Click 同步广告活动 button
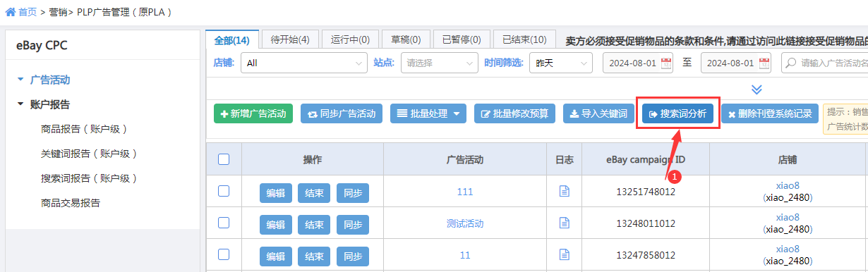The image size is (868, 272). pyautogui.click(x=342, y=113)
